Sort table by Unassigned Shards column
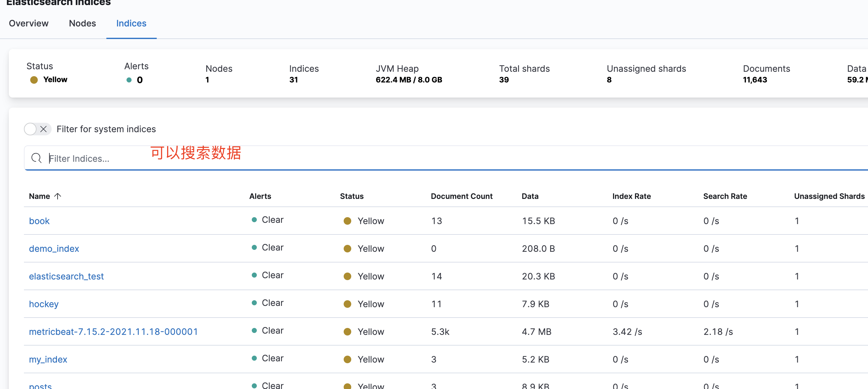This screenshot has width=868, height=389. (829, 196)
